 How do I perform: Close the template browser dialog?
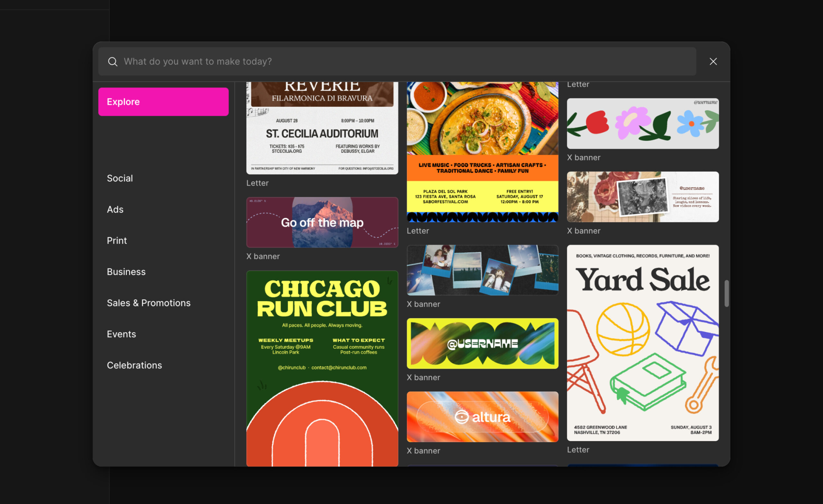click(x=713, y=61)
